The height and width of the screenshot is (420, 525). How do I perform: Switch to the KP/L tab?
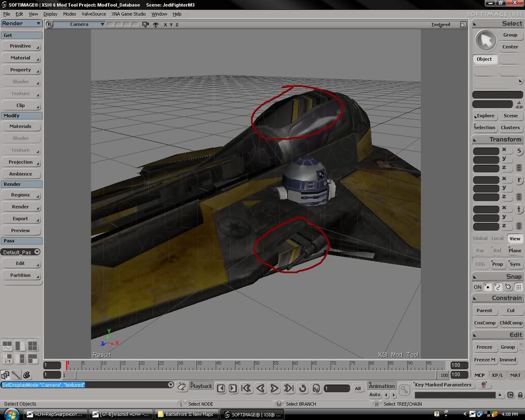click(x=497, y=375)
